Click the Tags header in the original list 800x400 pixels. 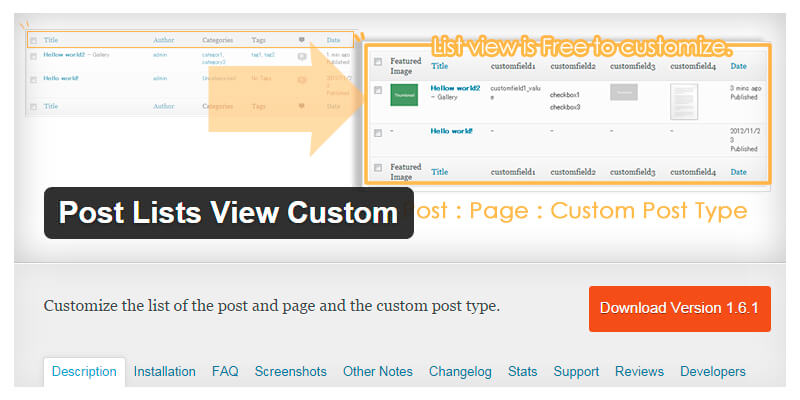point(259,40)
